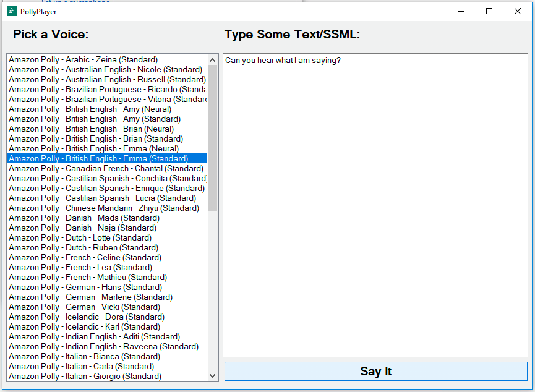Click the Say It button
The image size is (535, 392).
(375, 371)
